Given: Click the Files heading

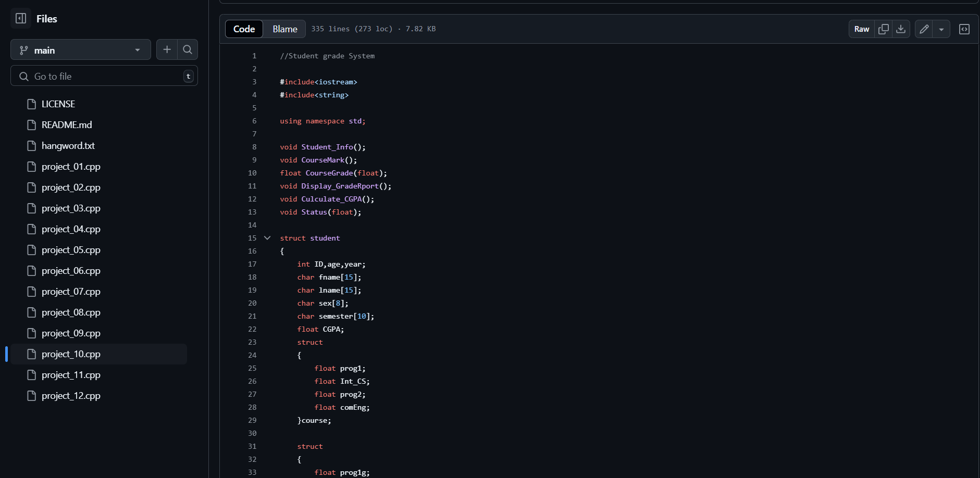Looking at the screenshot, I should coord(46,19).
